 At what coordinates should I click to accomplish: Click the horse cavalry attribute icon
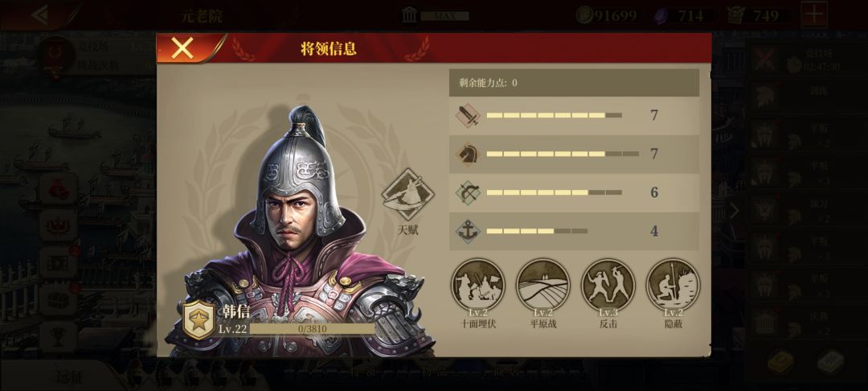pyautogui.click(x=468, y=154)
